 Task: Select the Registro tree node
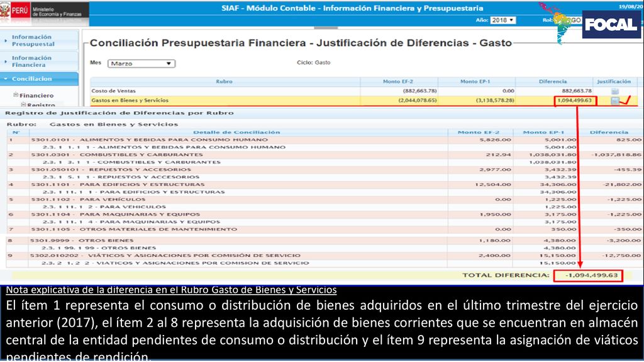[x=41, y=105]
